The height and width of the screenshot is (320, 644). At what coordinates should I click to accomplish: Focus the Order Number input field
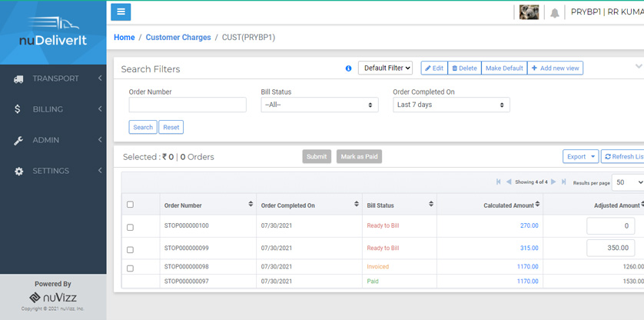point(188,105)
